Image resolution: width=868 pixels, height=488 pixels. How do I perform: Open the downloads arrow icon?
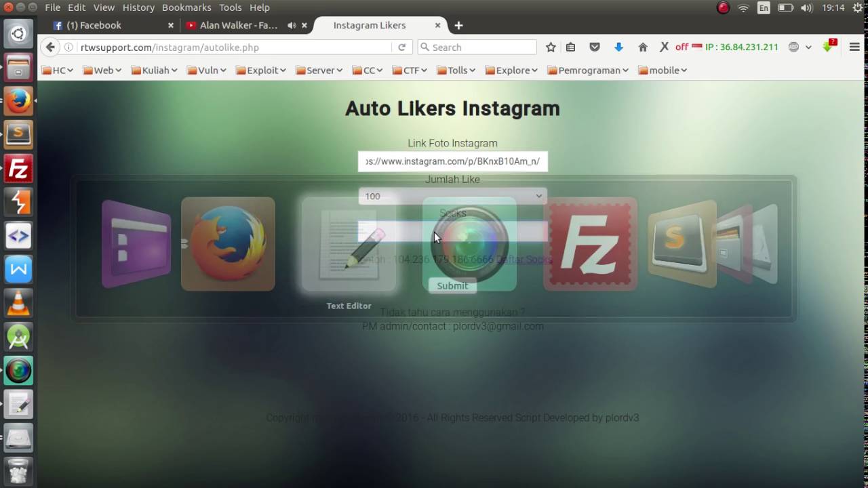pyautogui.click(x=618, y=47)
